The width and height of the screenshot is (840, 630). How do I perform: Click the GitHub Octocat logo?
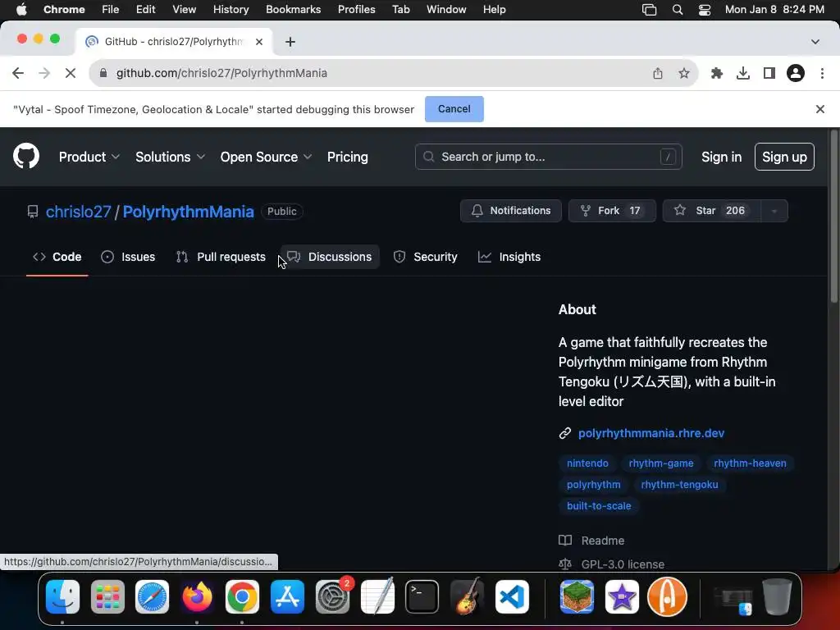[x=26, y=157]
